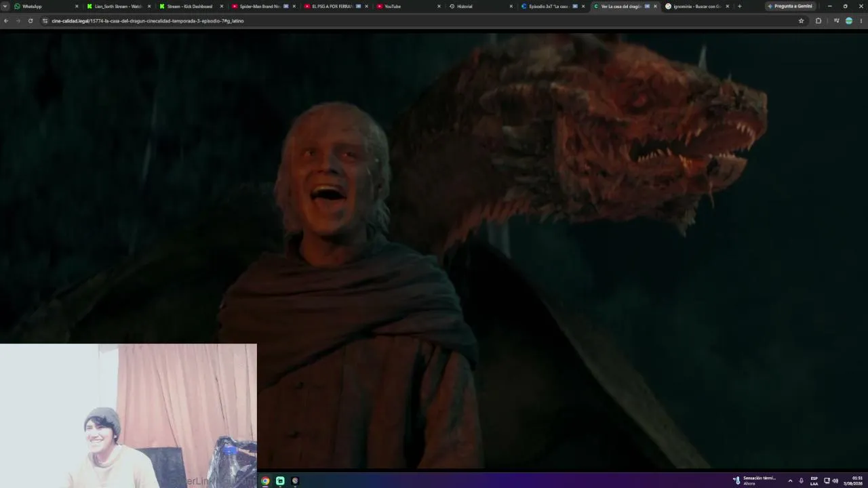This screenshot has height=488, width=868.
Task: Close the YouTube tab
Action: click(439, 6)
